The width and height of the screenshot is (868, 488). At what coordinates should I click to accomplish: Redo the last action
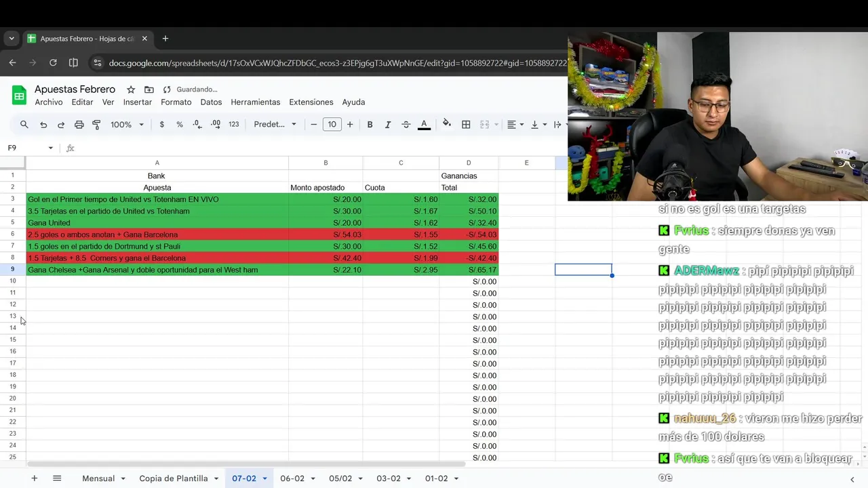(61, 125)
